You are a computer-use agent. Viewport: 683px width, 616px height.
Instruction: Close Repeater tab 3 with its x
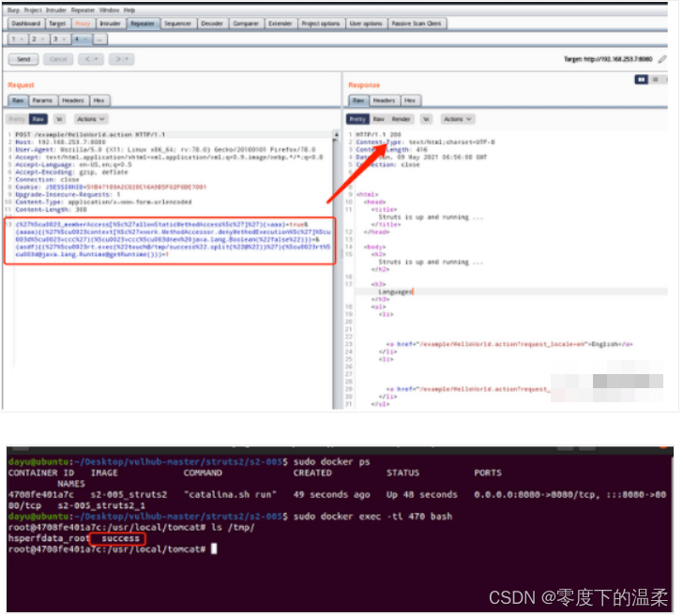64,39
